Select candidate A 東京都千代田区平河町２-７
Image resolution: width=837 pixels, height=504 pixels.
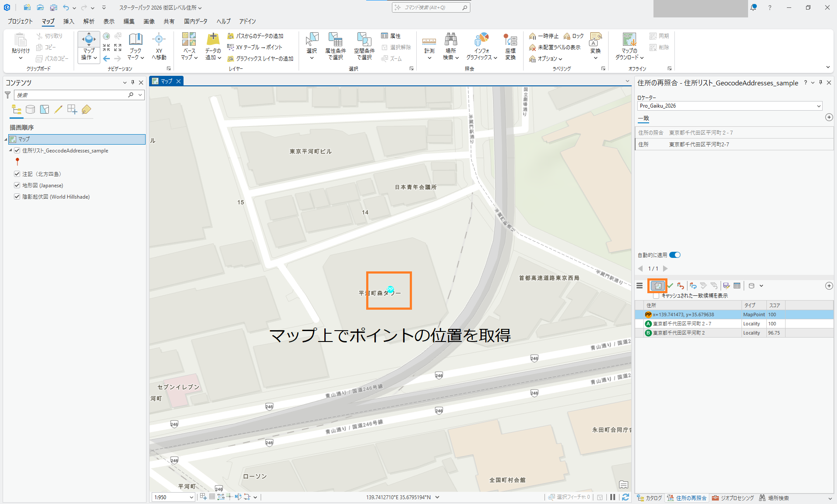(682, 324)
